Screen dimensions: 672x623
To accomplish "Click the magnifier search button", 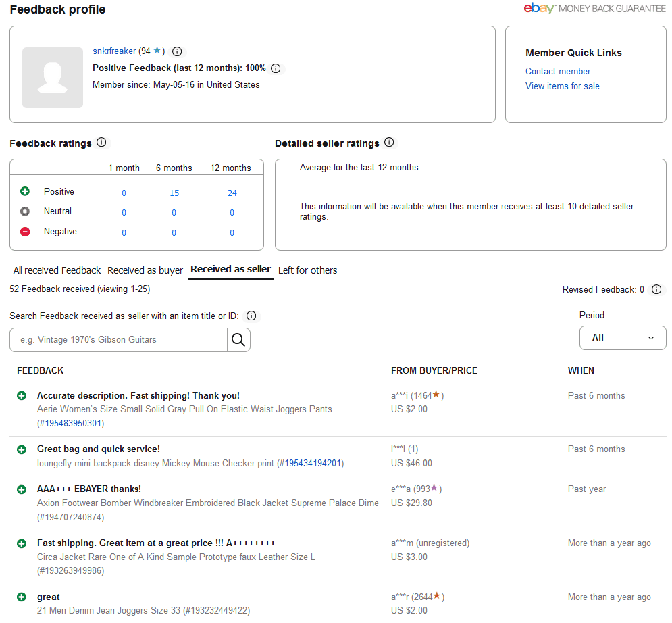I will 238,340.
